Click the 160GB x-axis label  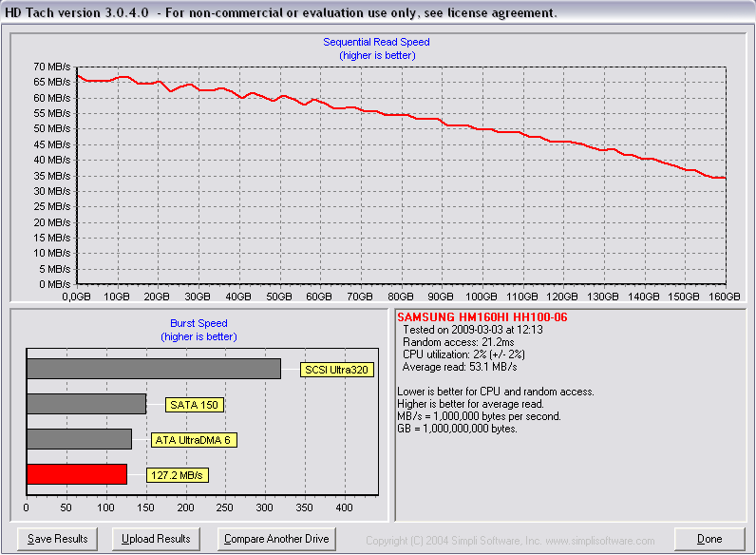pos(726,297)
